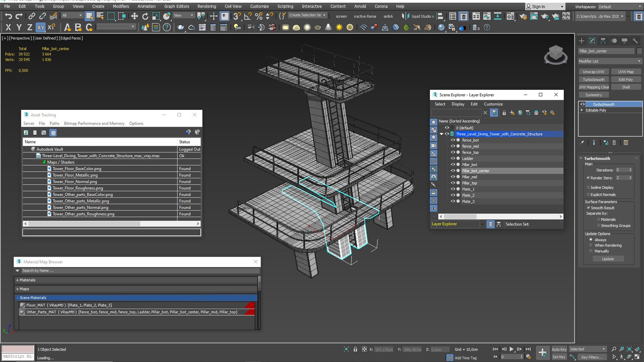Select the When Rendering radio button

point(591,245)
